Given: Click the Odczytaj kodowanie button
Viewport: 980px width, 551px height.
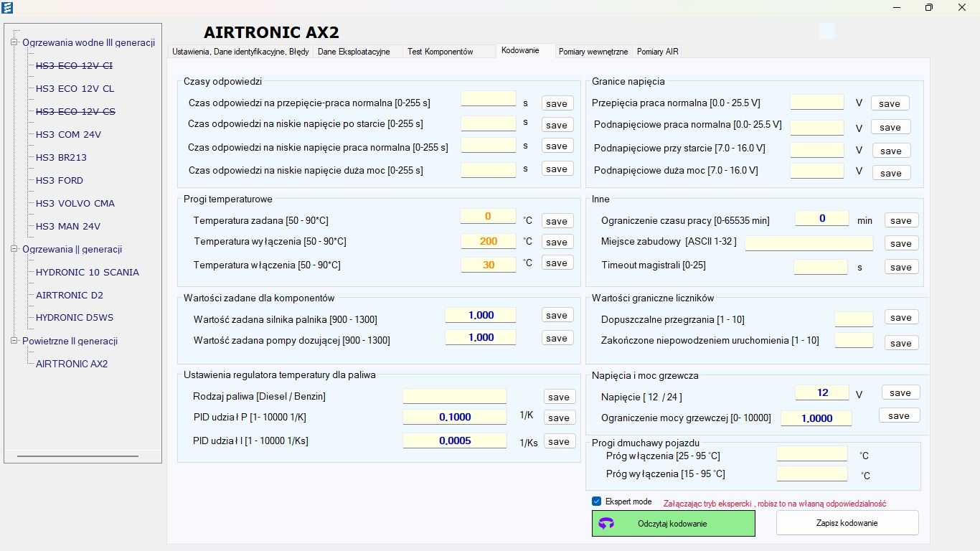Looking at the screenshot, I should [674, 524].
